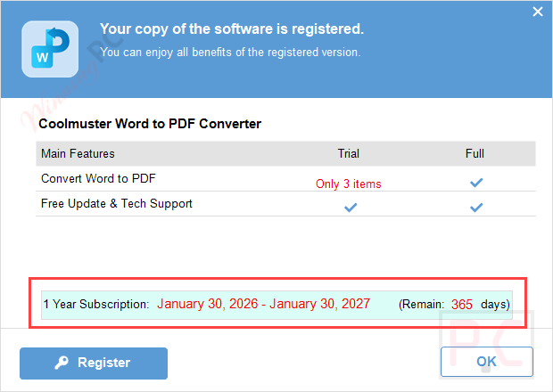Select the 'Only 3 items' trial limit text
553x392 pixels.
coord(349,184)
